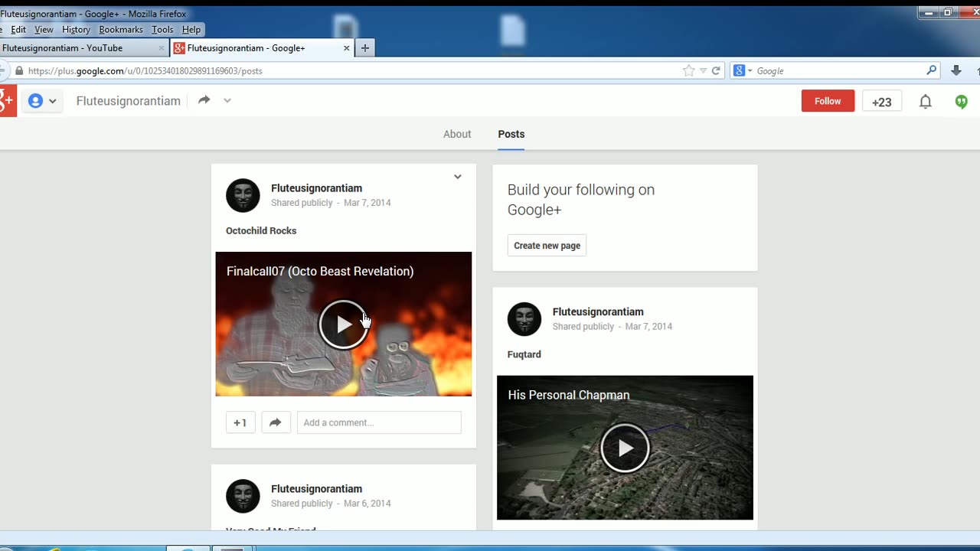This screenshot has height=551, width=980.
Task: Click the Mar 6, 2014 post date
Action: 367,504
